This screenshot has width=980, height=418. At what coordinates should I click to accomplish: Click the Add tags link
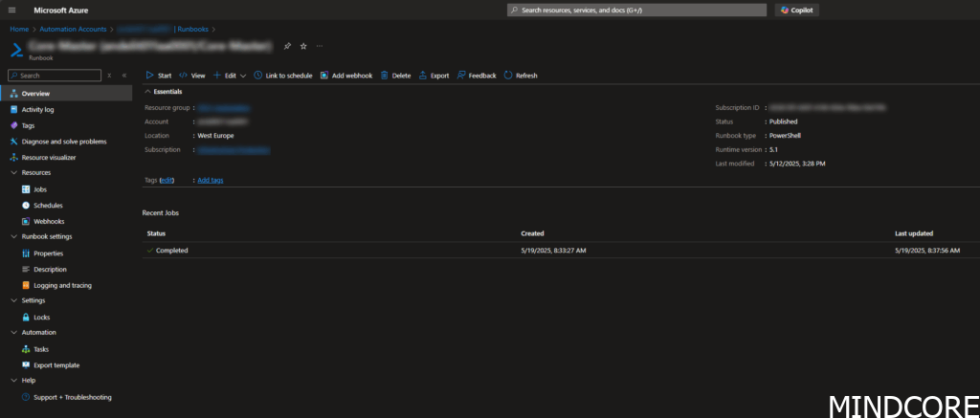[x=211, y=180]
